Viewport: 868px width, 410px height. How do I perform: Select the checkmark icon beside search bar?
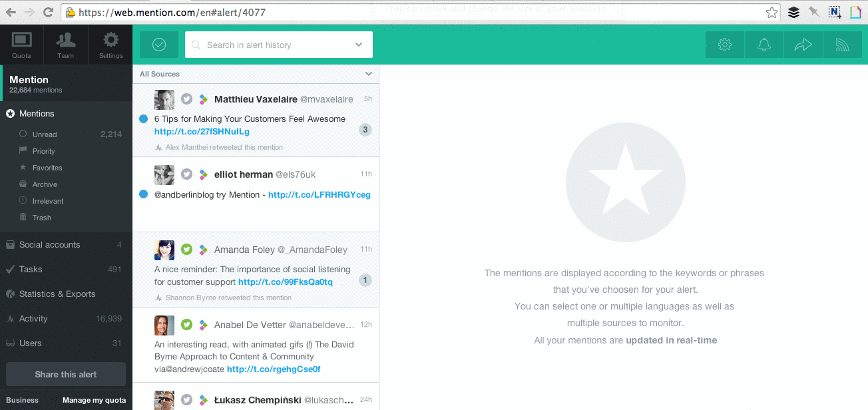(x=158, y=45)
